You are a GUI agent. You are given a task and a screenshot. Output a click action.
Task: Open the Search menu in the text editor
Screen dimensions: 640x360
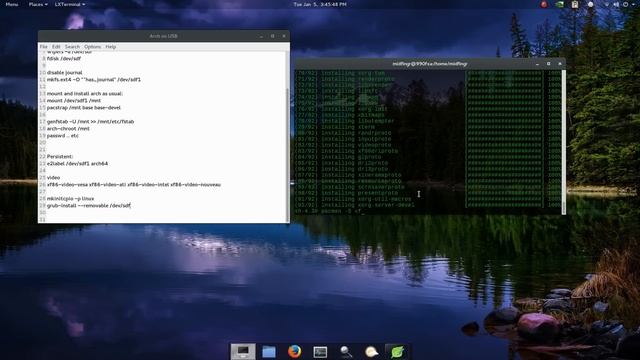point(72,47)
